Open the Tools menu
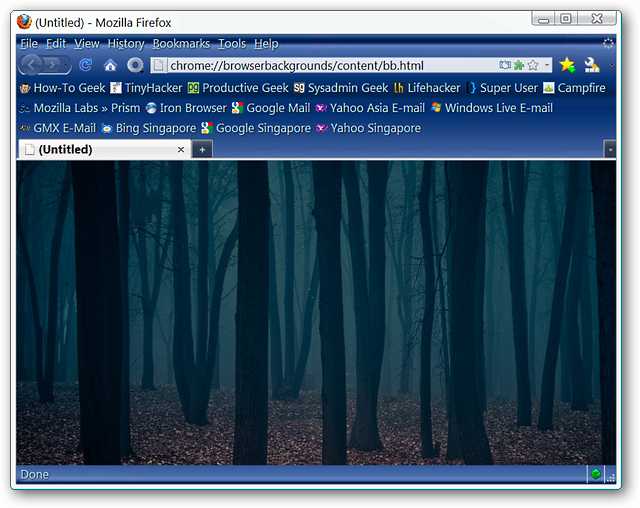 [x=232, y=44]
